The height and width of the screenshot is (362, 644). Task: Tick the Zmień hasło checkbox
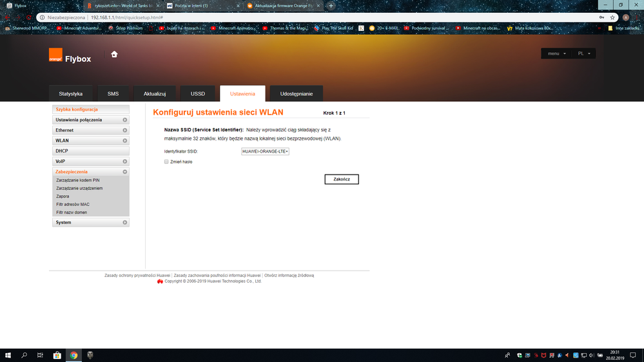[x=166, y=162]
